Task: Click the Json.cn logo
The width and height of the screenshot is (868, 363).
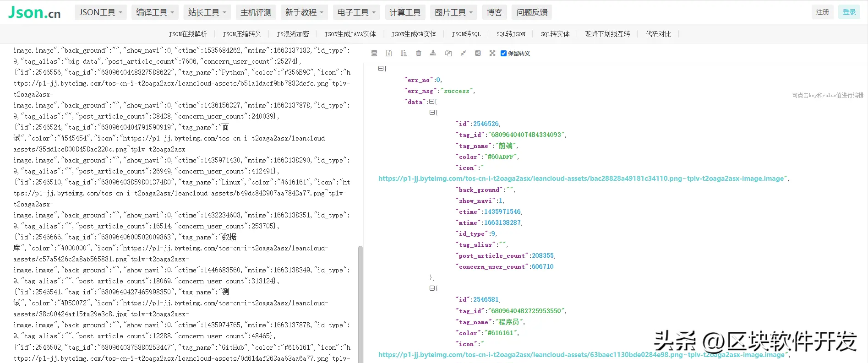Action: pos(34,12)
